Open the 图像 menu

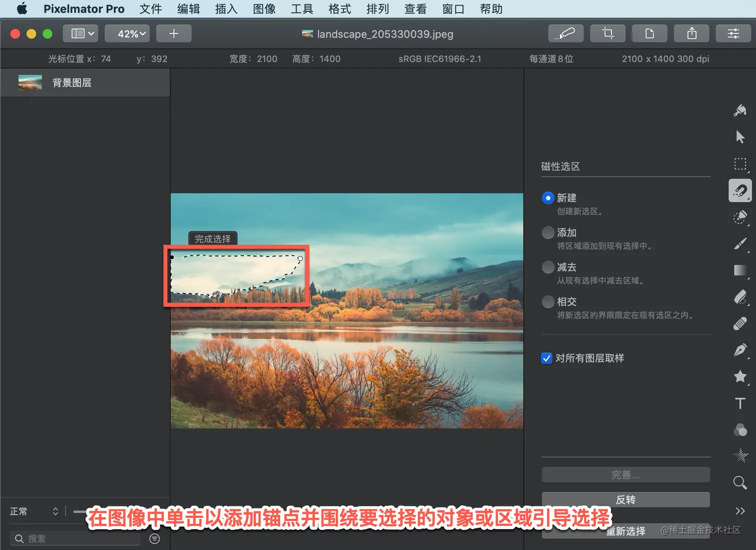pos(264,9)
